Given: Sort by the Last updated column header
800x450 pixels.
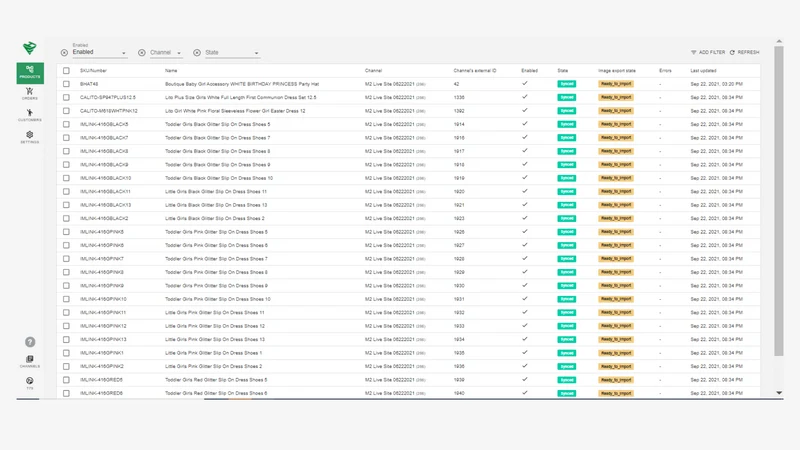Looking at the screenshot, I should tap(704, 70).
